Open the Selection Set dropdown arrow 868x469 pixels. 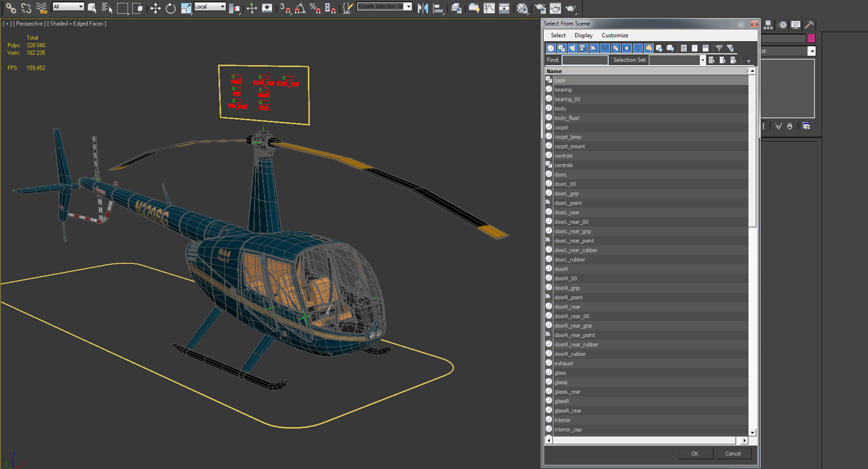703,60
